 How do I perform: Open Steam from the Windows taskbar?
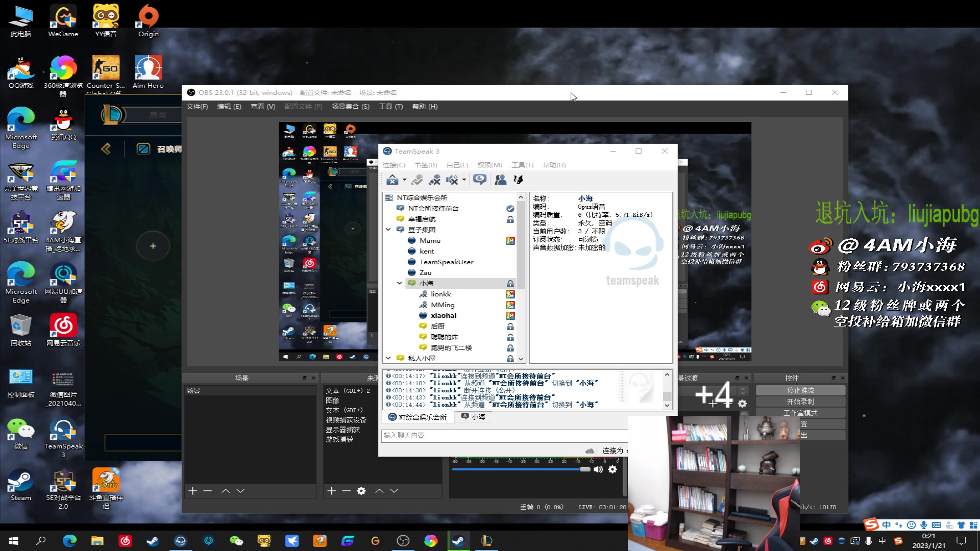tap(153, 541)
